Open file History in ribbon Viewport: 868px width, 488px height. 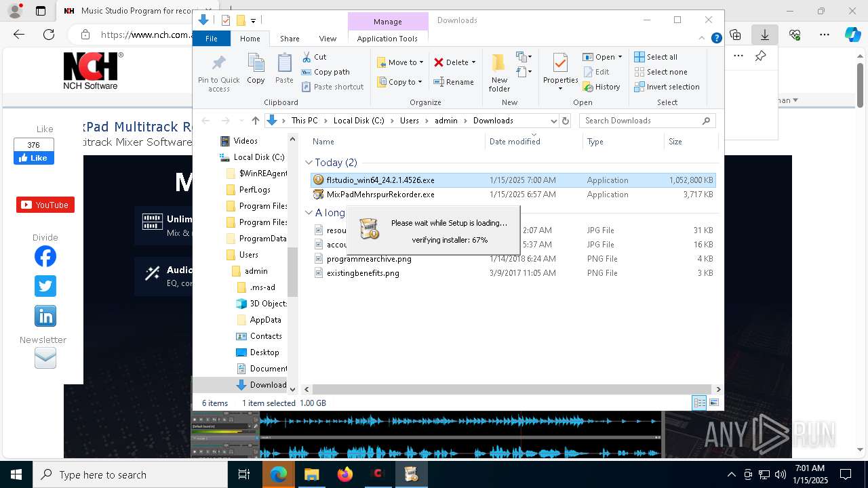pos(601,87)
